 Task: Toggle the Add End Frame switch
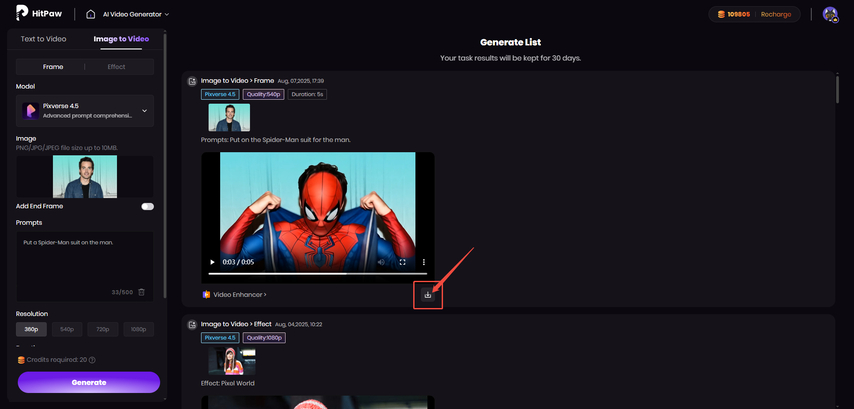coord(147,206)
